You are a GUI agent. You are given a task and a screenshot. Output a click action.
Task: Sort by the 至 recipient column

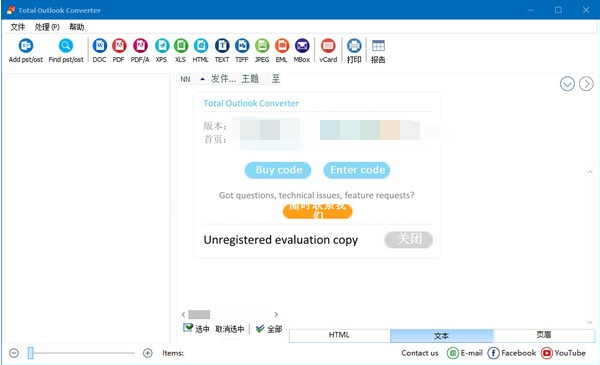276,79
